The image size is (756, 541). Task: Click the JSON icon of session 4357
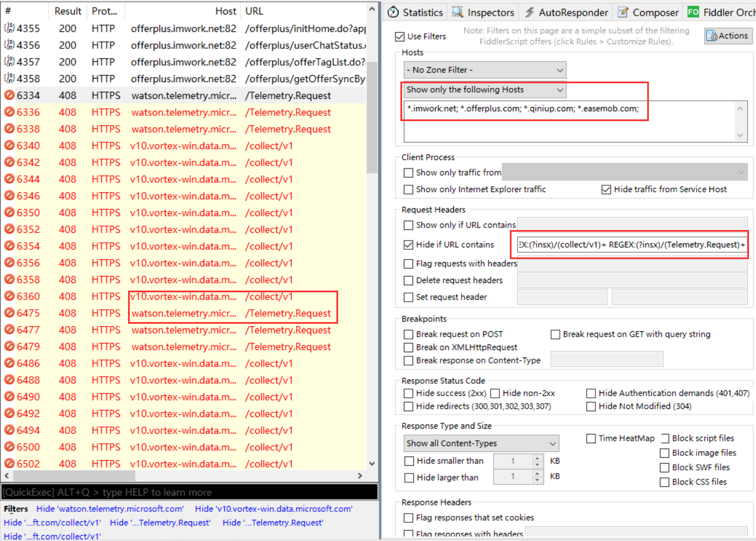pos(9,62)
